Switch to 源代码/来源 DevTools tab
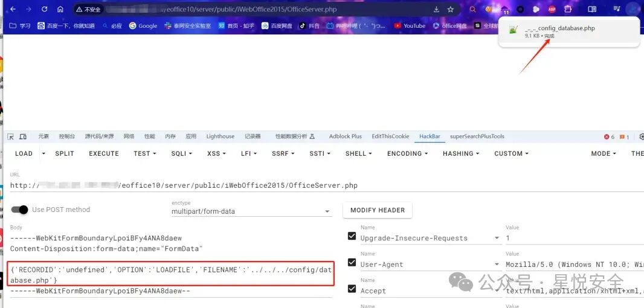Viewport: 644px width, 308px height. tap(100, 136)
